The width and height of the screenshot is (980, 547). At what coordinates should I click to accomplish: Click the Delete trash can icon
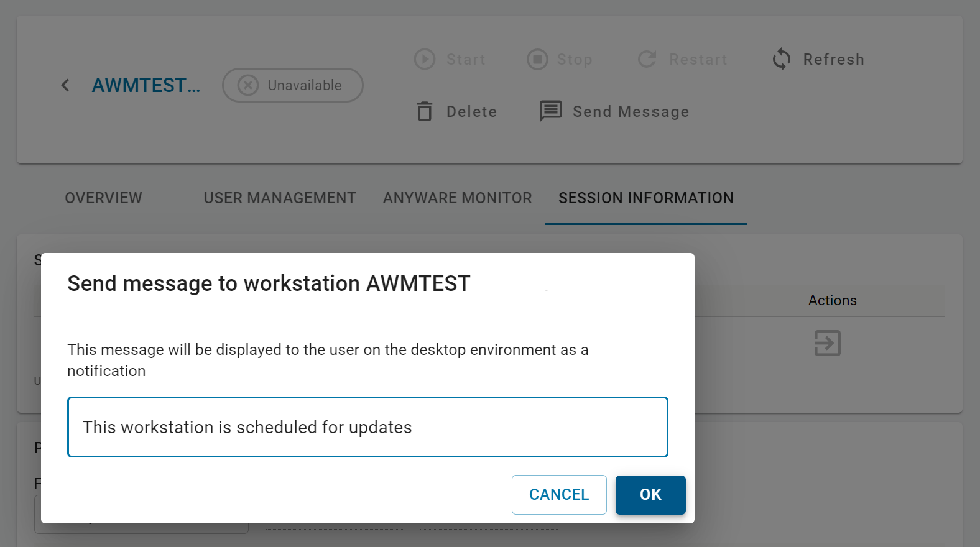(x=425, y=111)
